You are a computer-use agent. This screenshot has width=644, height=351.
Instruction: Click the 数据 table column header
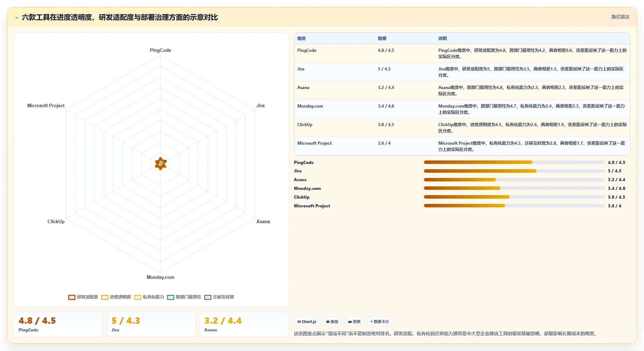[x=382, y=39]
